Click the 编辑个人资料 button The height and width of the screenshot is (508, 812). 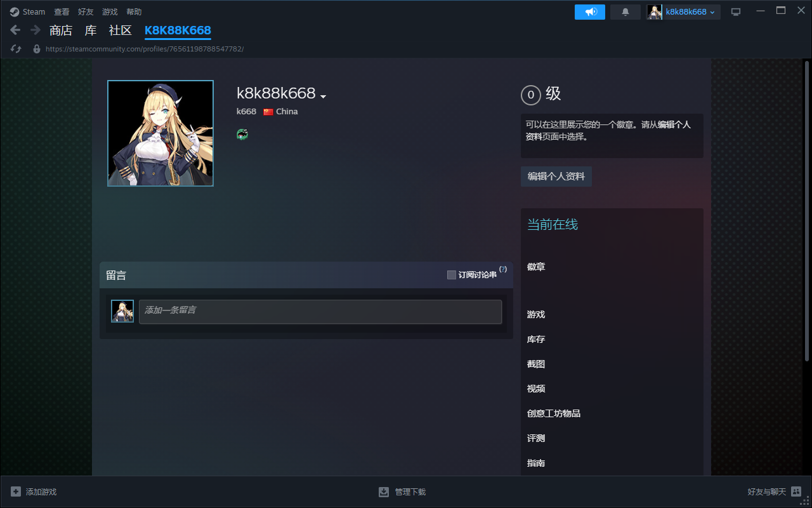click(556, 177)
